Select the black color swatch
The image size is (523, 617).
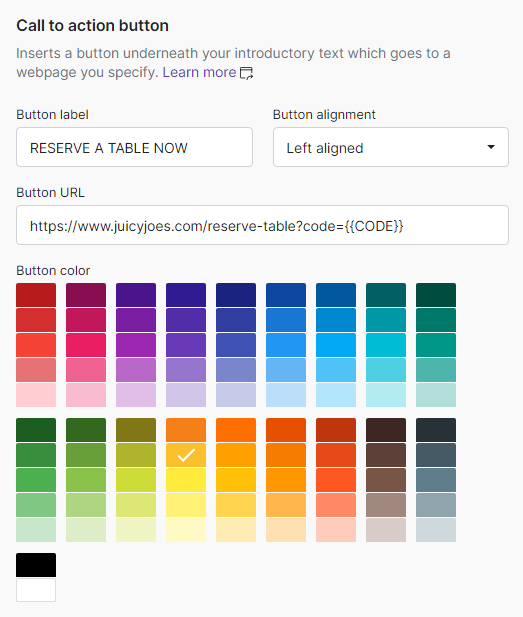coord(36,565)
